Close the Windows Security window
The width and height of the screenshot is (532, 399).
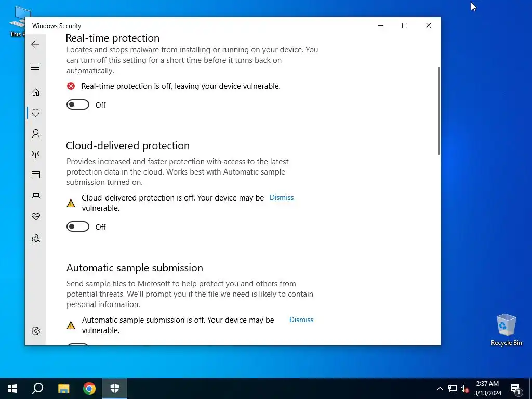(429, 25)
